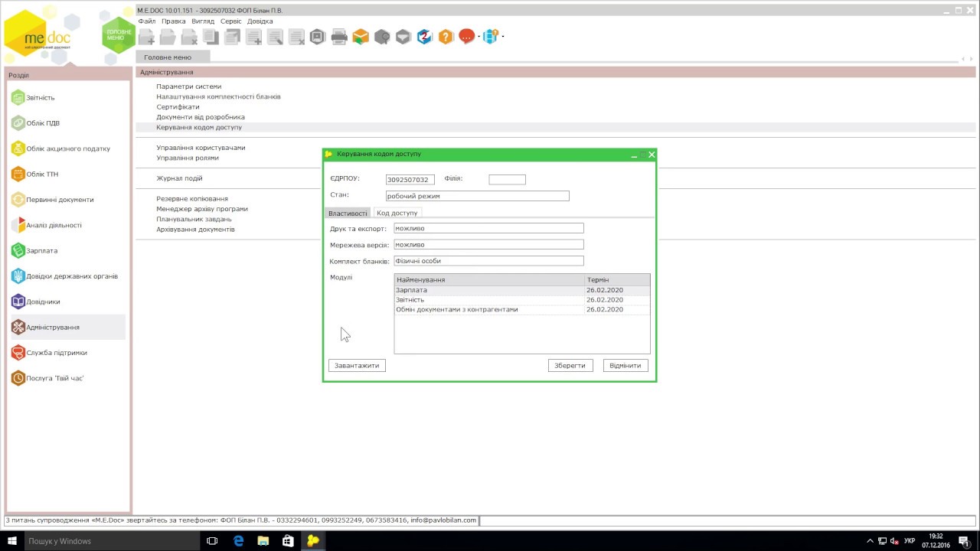Open Архівування документів link
980x551 pixels.
(x=195, y=230)
